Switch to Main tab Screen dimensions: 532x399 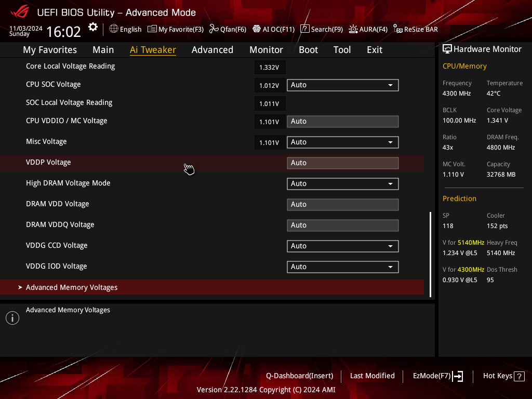pos(103,50)
